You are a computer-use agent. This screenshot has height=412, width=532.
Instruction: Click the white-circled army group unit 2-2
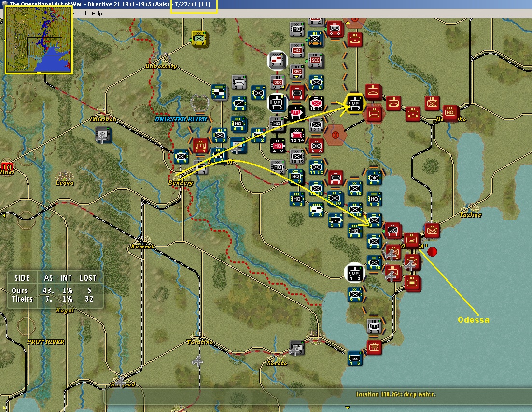(x=277, y=60)
